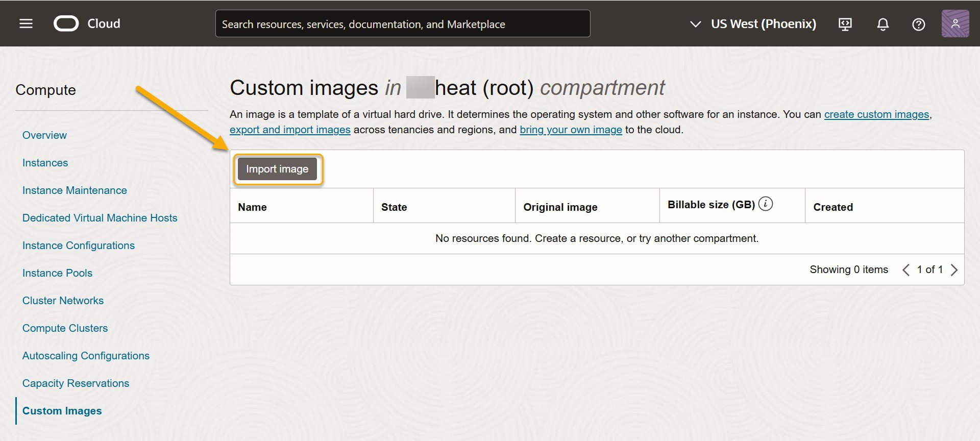Viewport: 980px width, 441px height.
Task: Click the Billable size info icon
Action: point(765,204)
